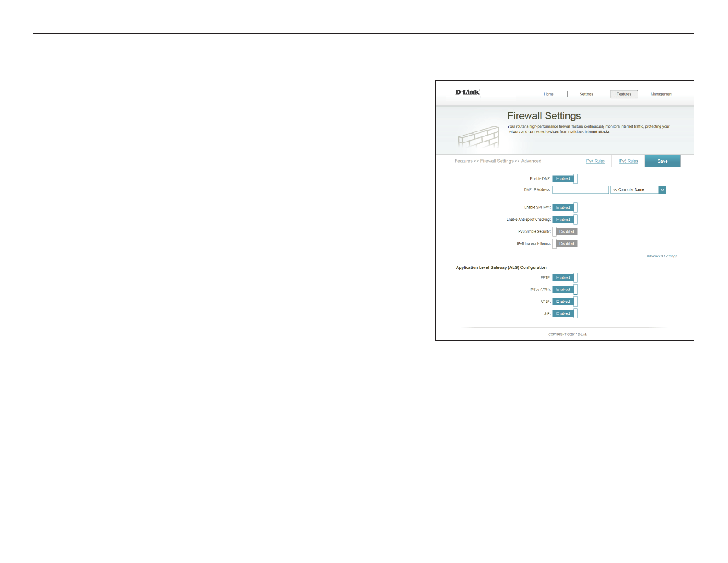Click the Features >> Firewall Settings >> Advanced breadcrumb
Viewport: 728px width, 563px height.
tap(498, 161)
